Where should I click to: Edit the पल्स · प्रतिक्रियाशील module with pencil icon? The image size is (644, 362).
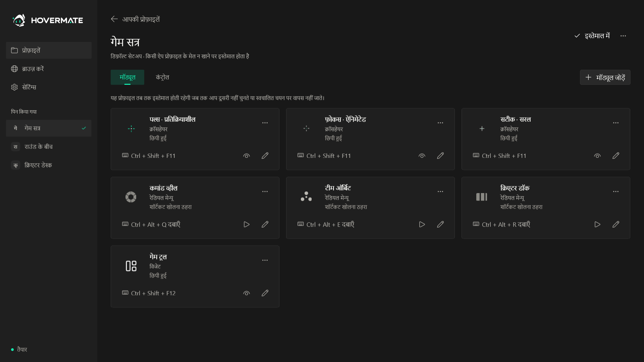click(265, 156)
